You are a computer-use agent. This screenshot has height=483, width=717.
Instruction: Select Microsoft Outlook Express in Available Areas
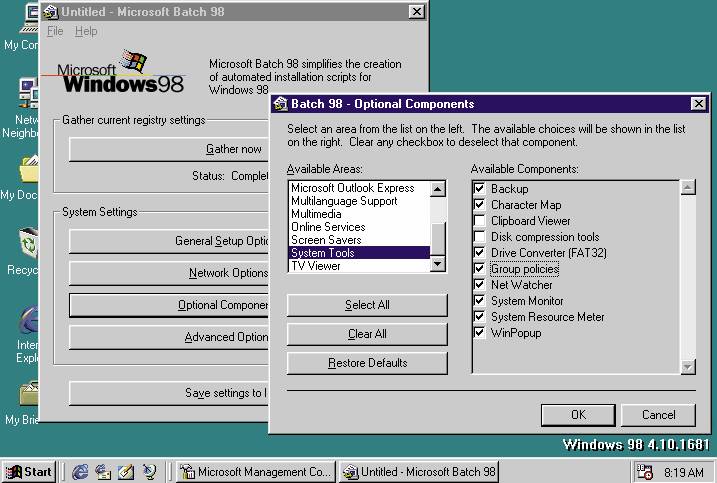tap(359, 188)
